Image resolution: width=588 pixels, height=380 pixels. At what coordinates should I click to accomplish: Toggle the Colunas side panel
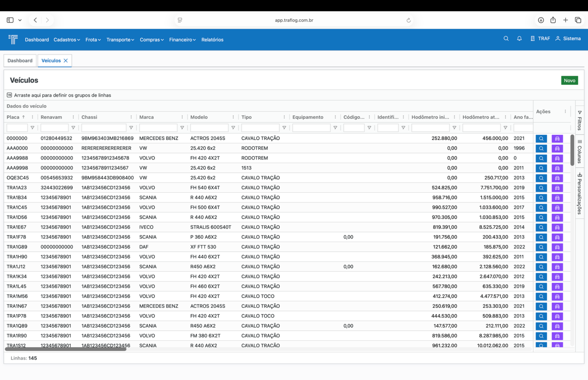tap(580, 151)
